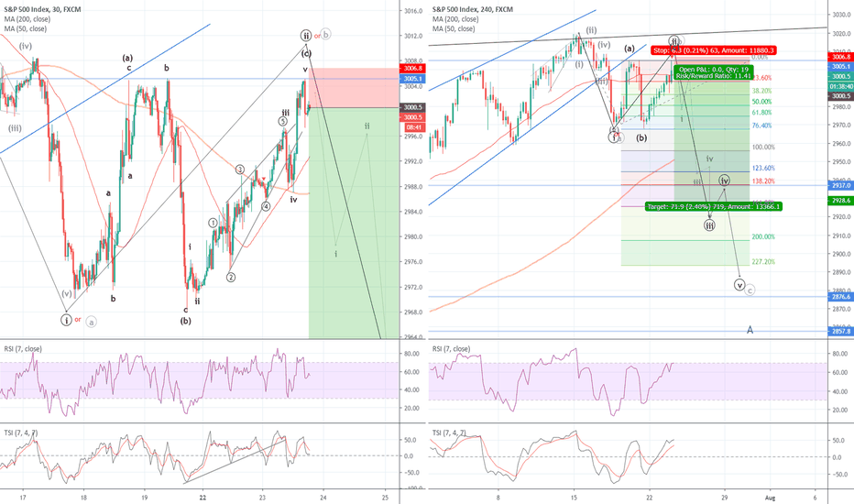Click circled 1 wave label on left chart
The width and height of the screenshot is (854, 504).
point(213,223)
